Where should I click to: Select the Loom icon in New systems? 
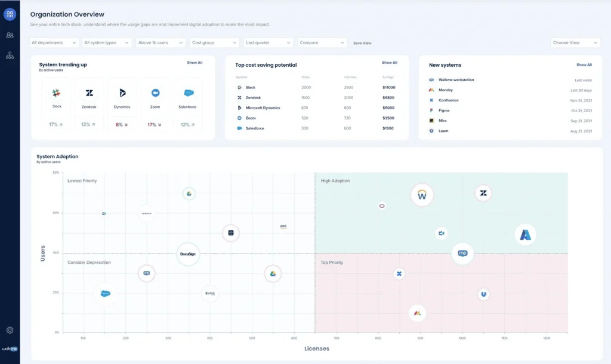[431, 131]
